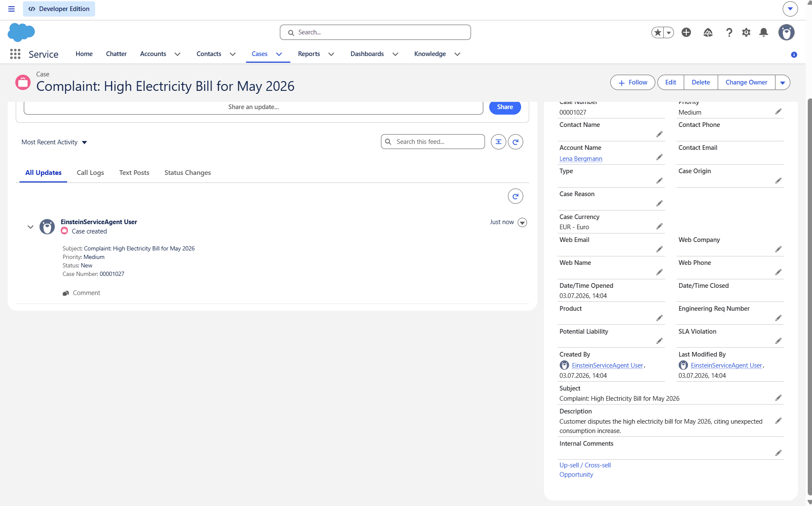Image resolution: width=812 pixels, height=506 pixels.
Task: Click the Share update button
Action: point(505,107)
